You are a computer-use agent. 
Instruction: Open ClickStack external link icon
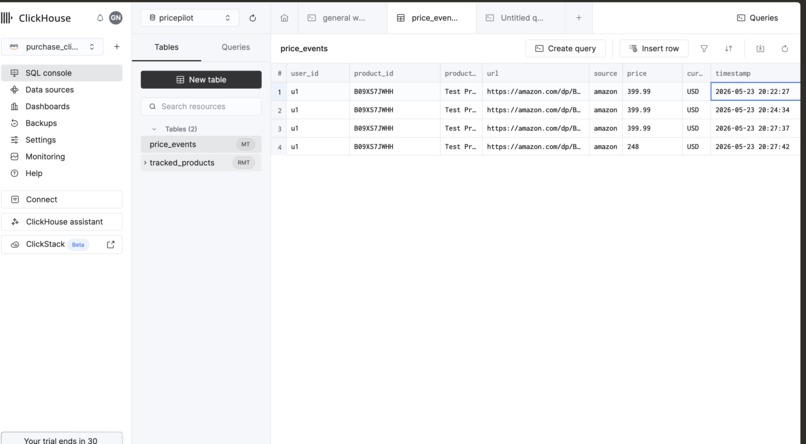111,245
